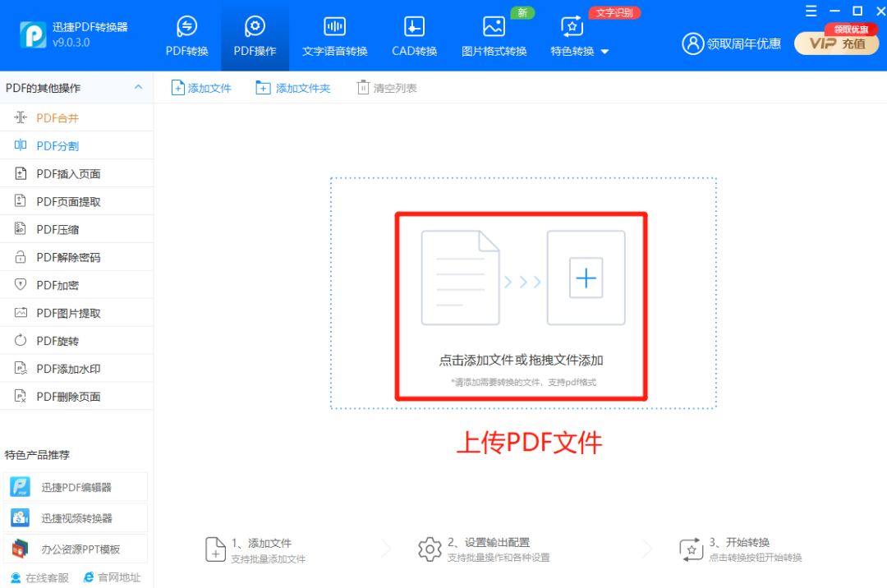
Task: Click the PDF分割 split icon
Action: pos(21,145)
